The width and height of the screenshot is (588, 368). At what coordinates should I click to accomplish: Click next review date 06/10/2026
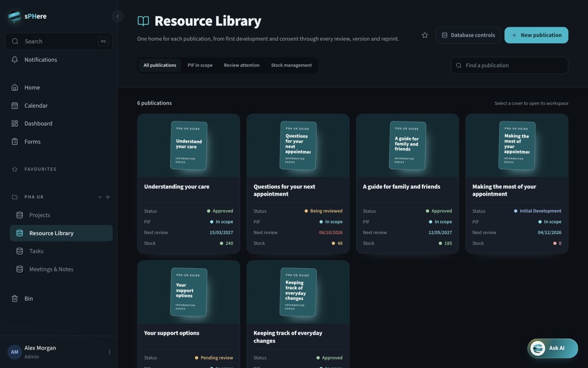point(331,232)
